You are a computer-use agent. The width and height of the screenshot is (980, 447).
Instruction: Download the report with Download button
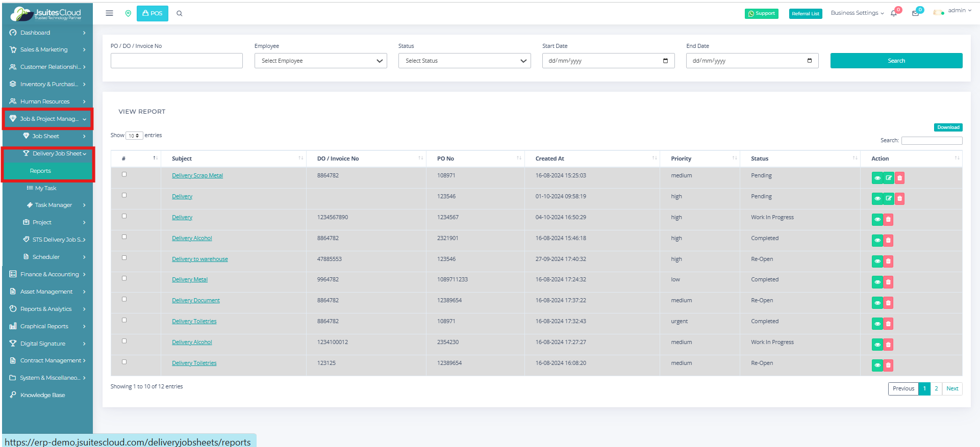click(x=948, y=127)
